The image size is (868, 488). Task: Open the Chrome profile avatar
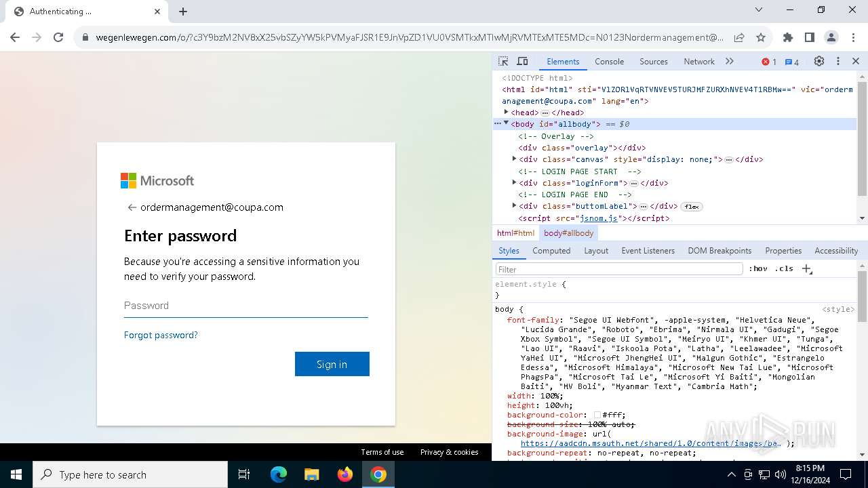(x=831, y=37)
